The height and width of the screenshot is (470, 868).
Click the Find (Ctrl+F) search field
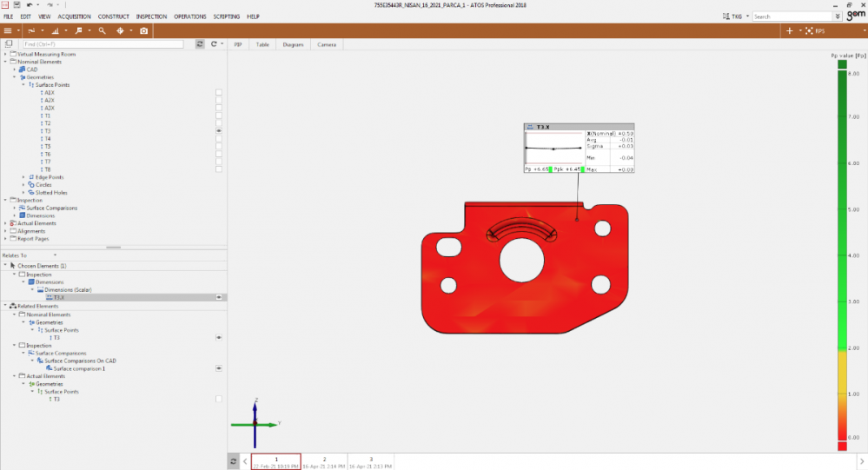[103, 43]
